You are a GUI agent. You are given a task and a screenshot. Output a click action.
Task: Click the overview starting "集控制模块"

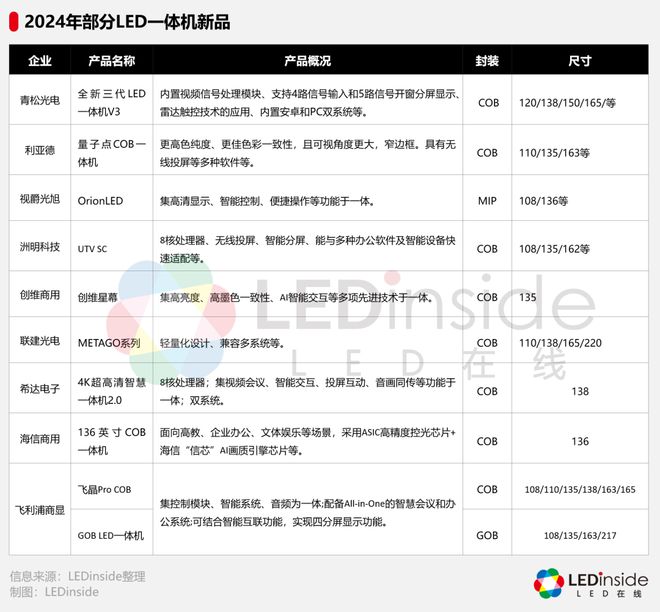pos(308,513)
